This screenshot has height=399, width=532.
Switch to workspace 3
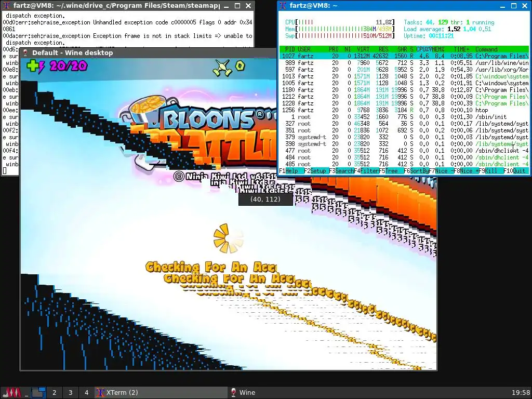click(x=70, y=393)
